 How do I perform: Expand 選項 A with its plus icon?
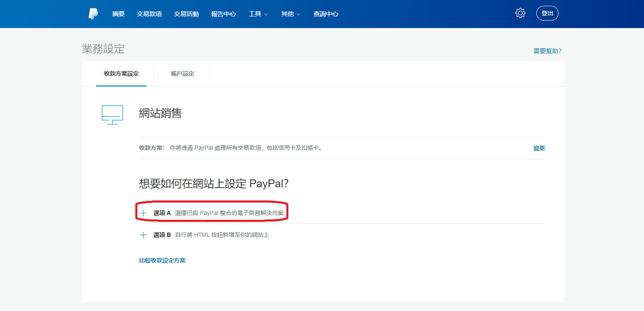tap(143, 213)
